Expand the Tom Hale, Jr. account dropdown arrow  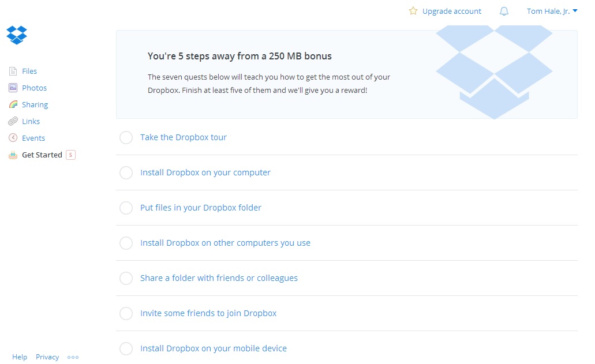click(575, 11)
